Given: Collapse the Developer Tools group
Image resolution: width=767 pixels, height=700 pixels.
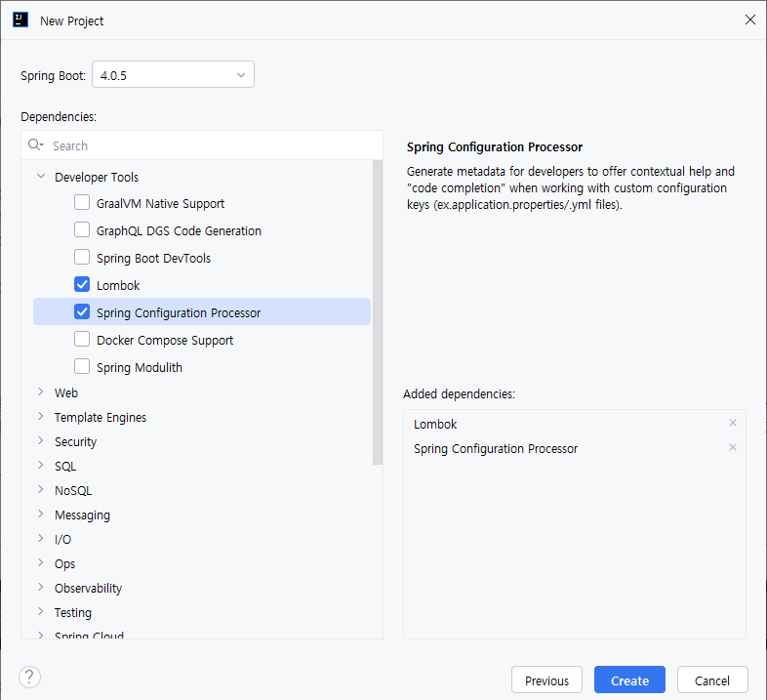Looking at the screenshot, I should coord(41,177).
